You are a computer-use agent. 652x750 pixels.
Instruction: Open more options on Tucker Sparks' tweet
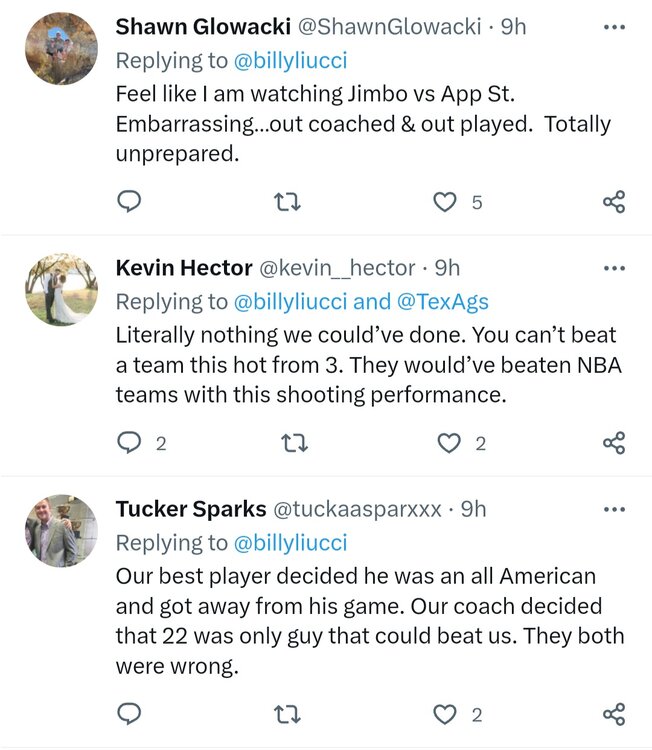614,509
